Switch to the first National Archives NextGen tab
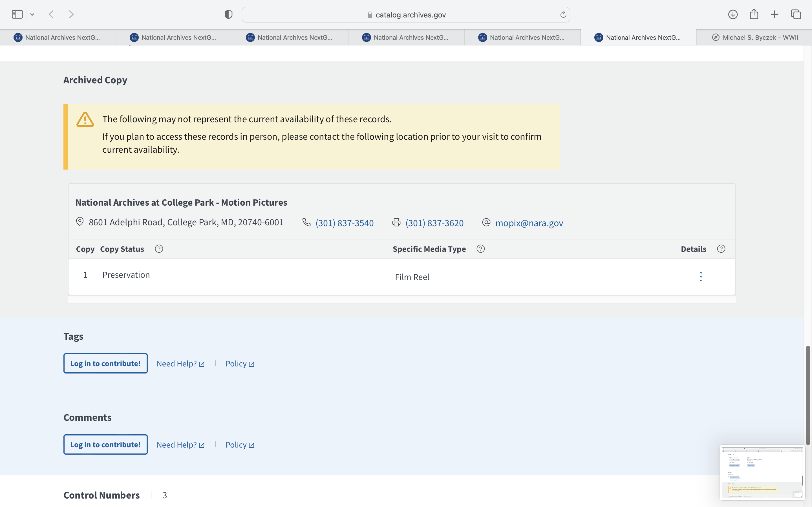 (x=58, y=37)
